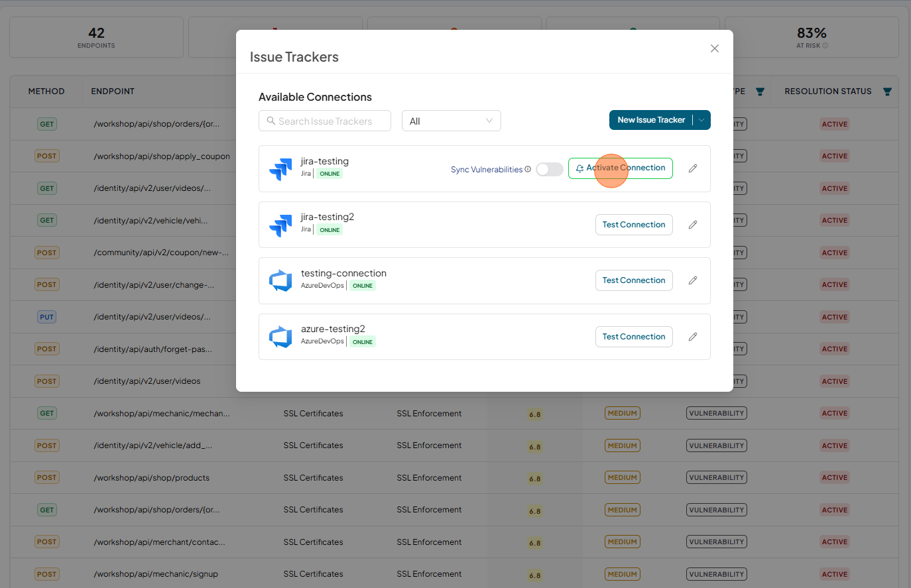This screenshot has height=588, width=911.
Task: Click the Sync Vulnerabilities info icon
Action: [528, 169]
